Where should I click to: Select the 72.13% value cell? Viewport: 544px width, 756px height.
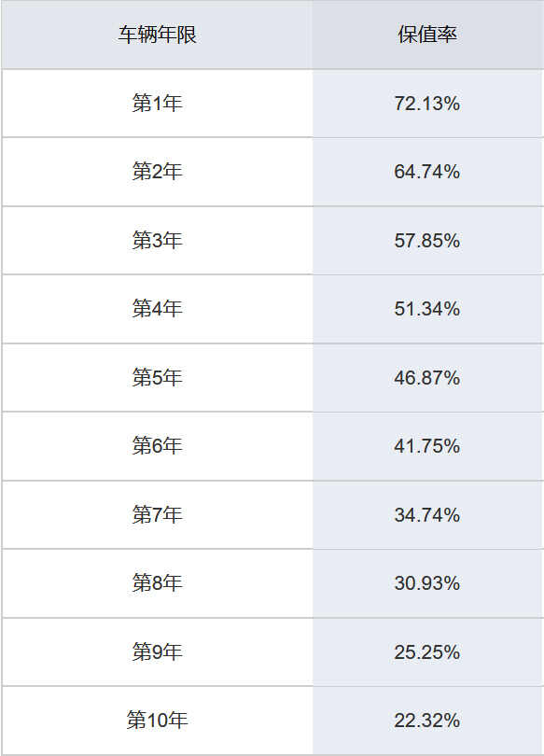[427, 104]
